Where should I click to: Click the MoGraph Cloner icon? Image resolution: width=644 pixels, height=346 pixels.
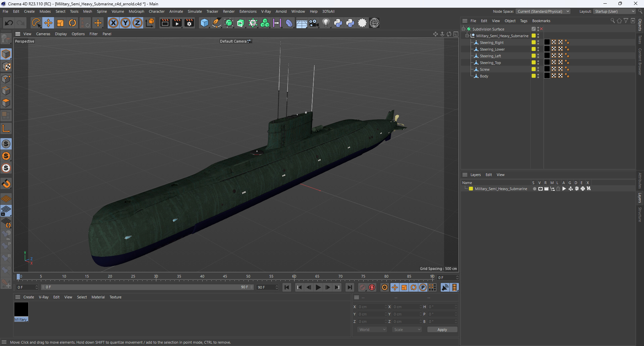tap(265, 23)
